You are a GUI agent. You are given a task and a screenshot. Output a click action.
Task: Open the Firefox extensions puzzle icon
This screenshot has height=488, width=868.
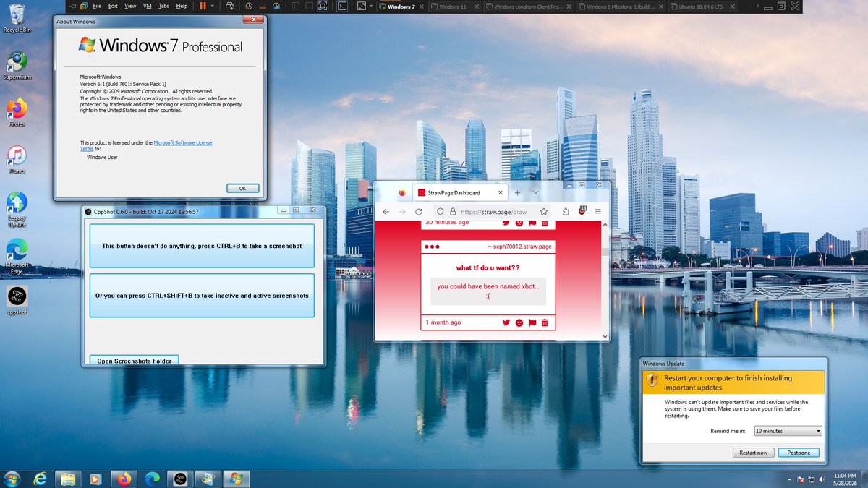click(565, 212)
